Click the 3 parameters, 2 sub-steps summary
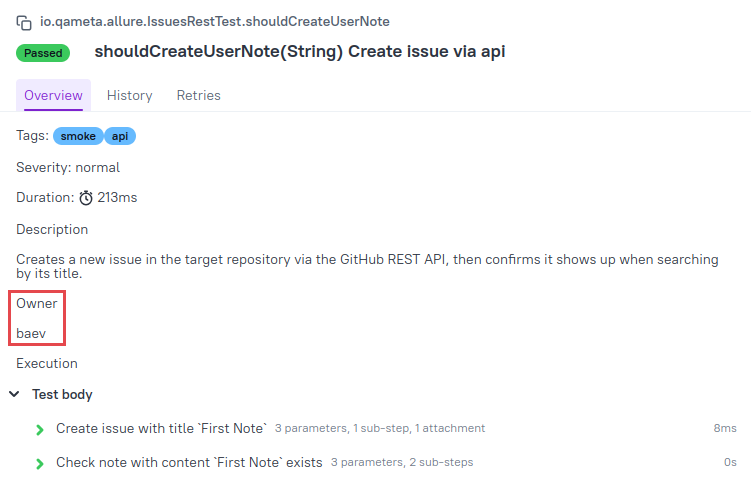751x503 pixels. (402, 462)
